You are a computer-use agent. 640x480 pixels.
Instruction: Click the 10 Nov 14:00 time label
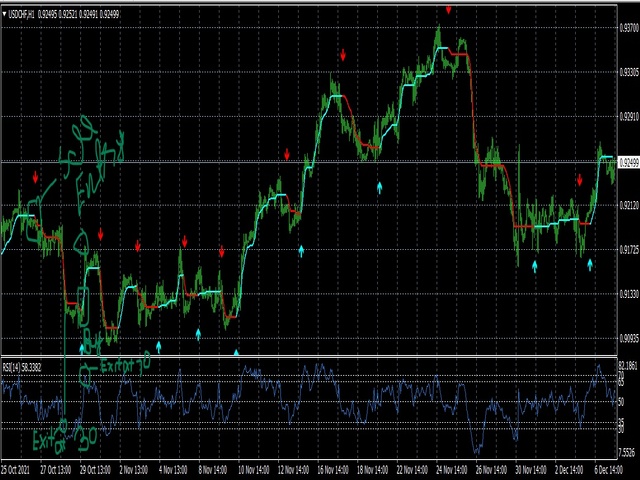[x=253, y=469]
